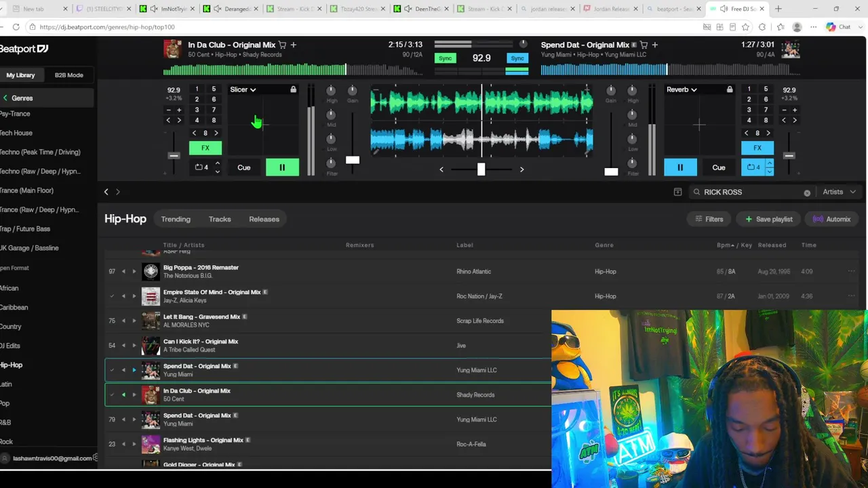Load Can I Kick It to right deck
The height and width of the screenshot is (488, 868).
(x=134, y=346)
